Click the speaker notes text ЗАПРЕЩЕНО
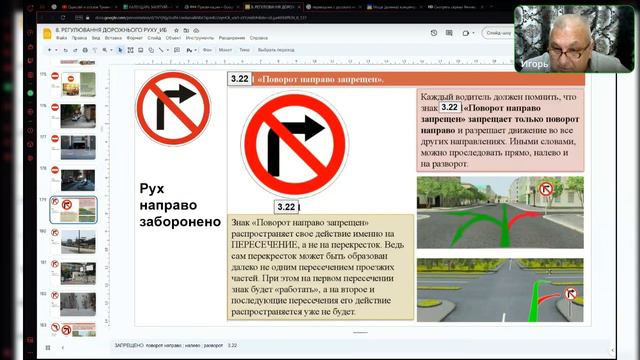 click(129, 345)
